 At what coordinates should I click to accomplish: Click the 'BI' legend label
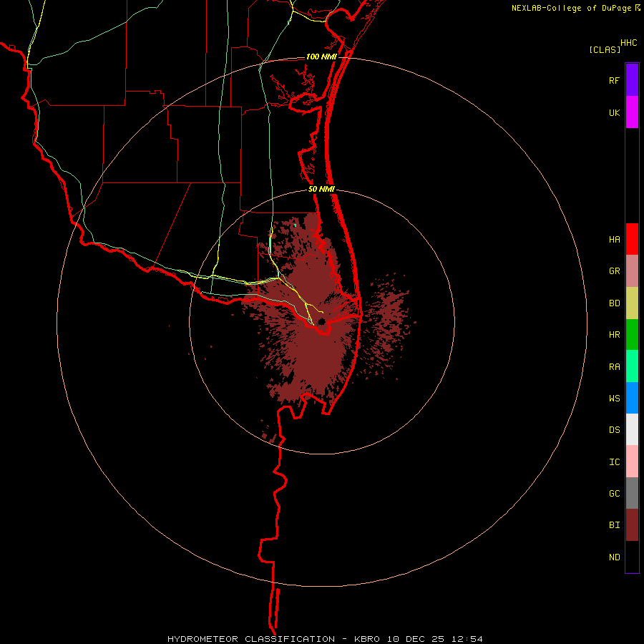coord(614,525)
